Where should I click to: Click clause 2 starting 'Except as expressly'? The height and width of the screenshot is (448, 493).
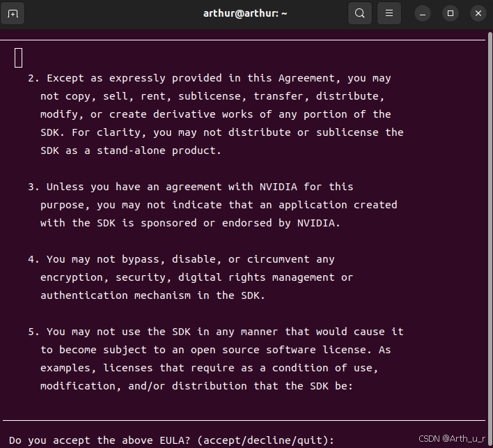(x=216, y=114)
